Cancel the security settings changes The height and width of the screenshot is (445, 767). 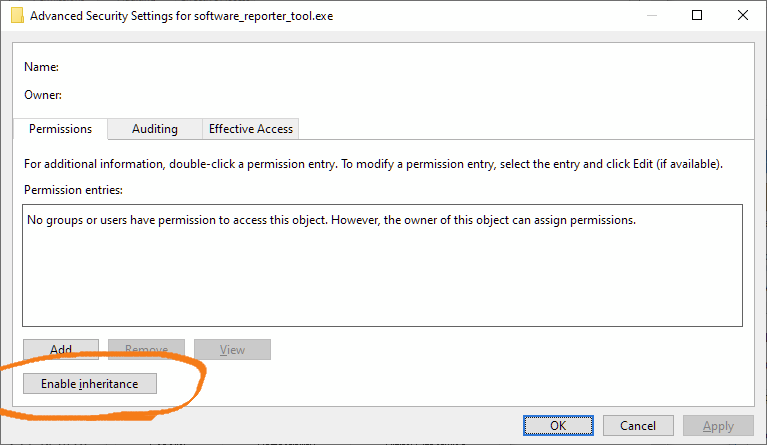click(x=638, y=425)
